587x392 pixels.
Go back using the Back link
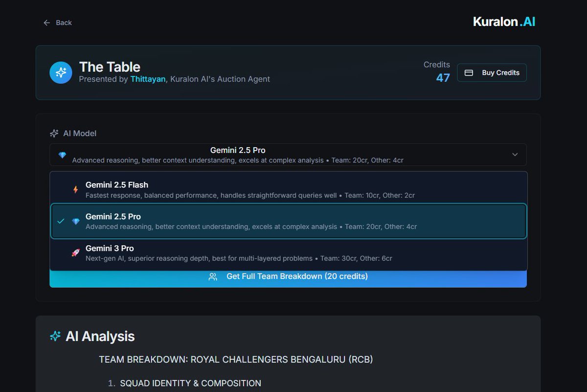tap(57, 22)
